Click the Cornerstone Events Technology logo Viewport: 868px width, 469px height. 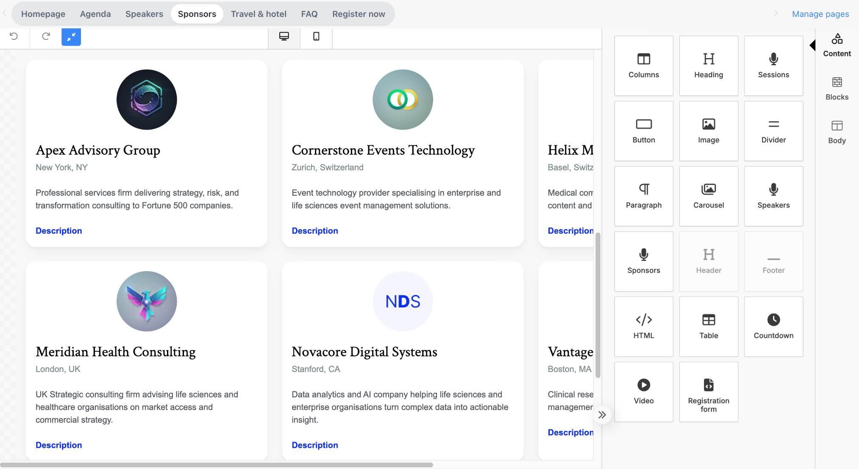click(x=403, y=100)
